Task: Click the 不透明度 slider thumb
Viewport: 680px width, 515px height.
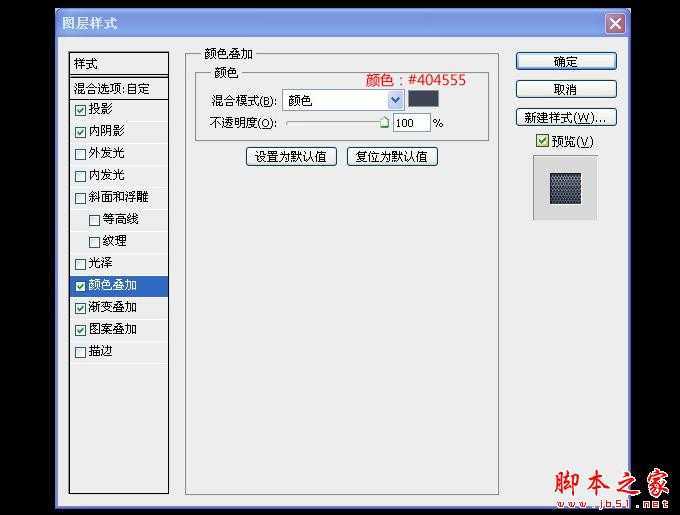Action: [384, 122]
